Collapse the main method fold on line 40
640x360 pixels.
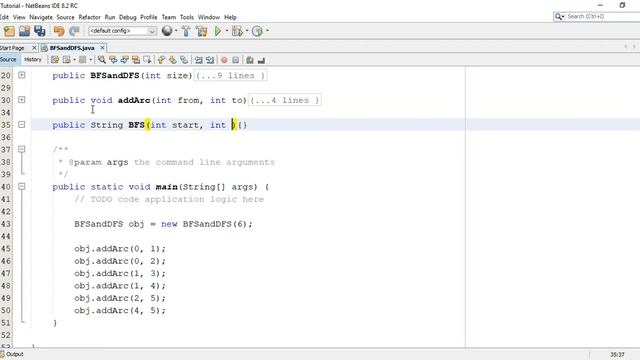pos(22,187)
